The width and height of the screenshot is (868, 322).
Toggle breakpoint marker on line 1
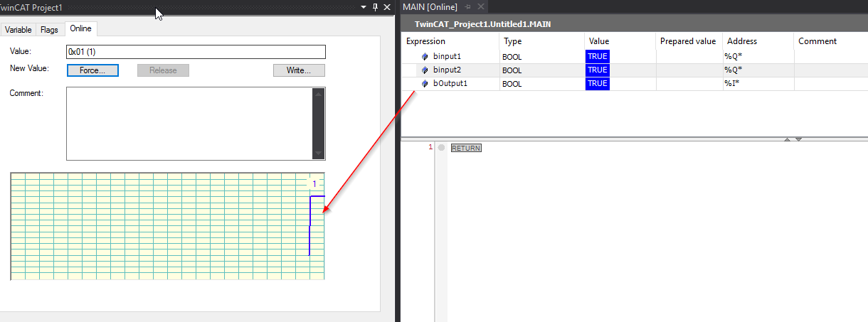(441, 148)
